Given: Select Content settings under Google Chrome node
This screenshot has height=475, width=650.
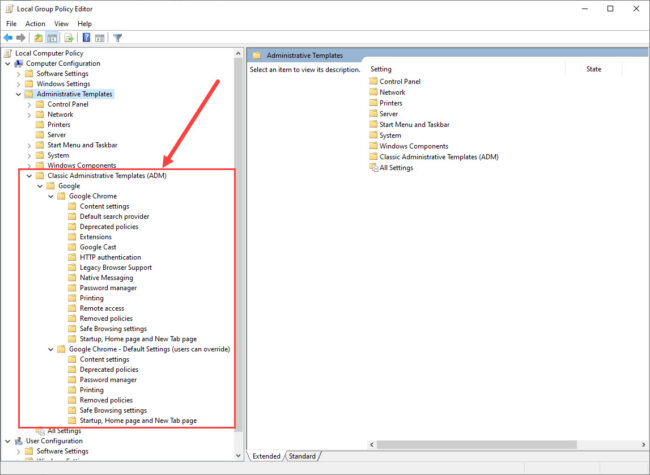Looking at the screenshot, I should (x=104, y=206).
